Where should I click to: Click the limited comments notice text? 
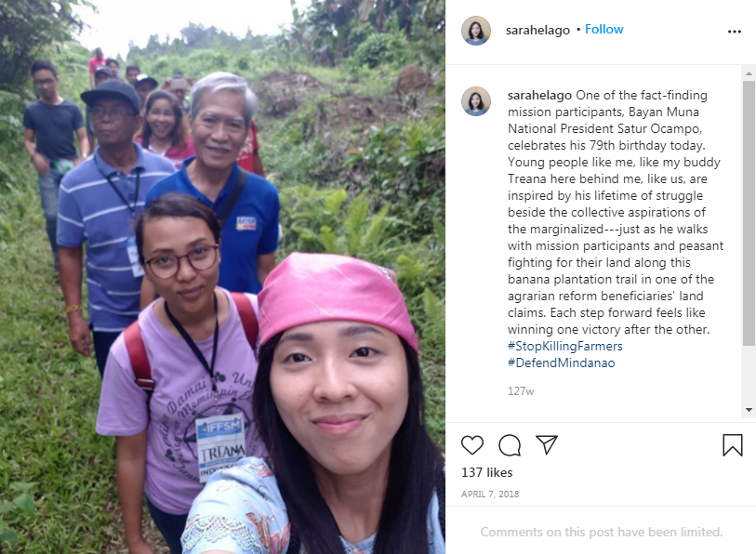coord(602,532)
